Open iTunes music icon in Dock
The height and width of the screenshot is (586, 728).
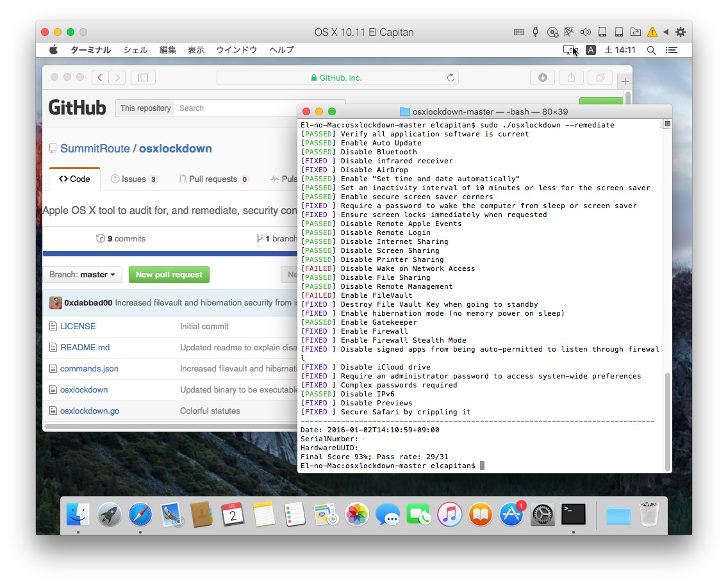[449, 514]
